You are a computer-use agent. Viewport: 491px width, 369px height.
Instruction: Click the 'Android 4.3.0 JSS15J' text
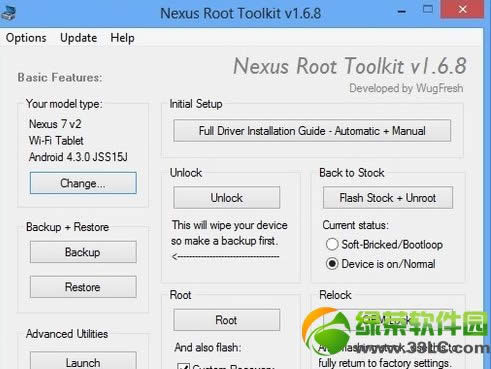pos(78,157)
